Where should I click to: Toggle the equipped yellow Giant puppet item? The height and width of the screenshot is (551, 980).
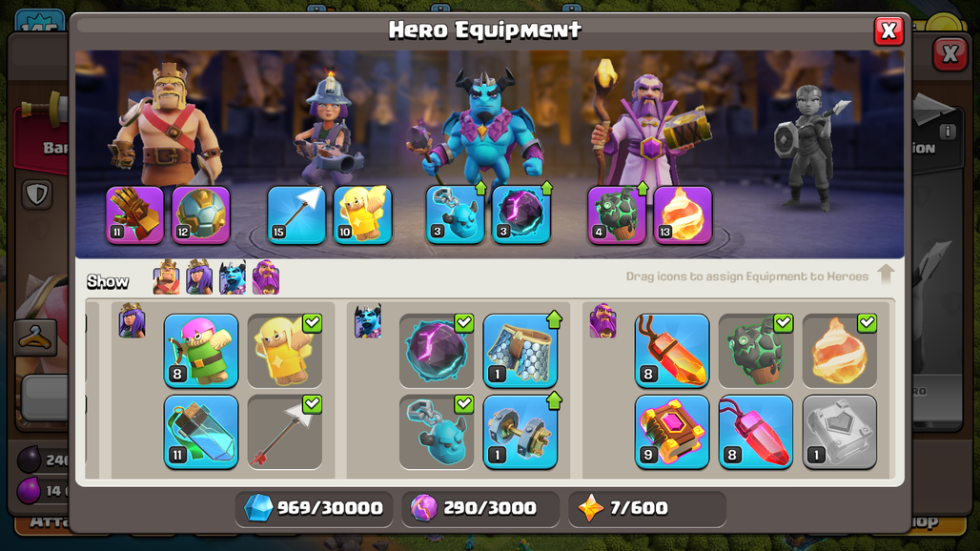(285, 351)
